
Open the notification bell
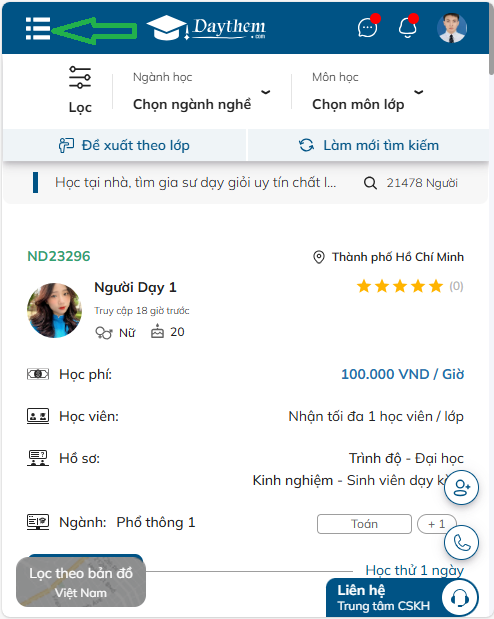(x=408, y=28)
